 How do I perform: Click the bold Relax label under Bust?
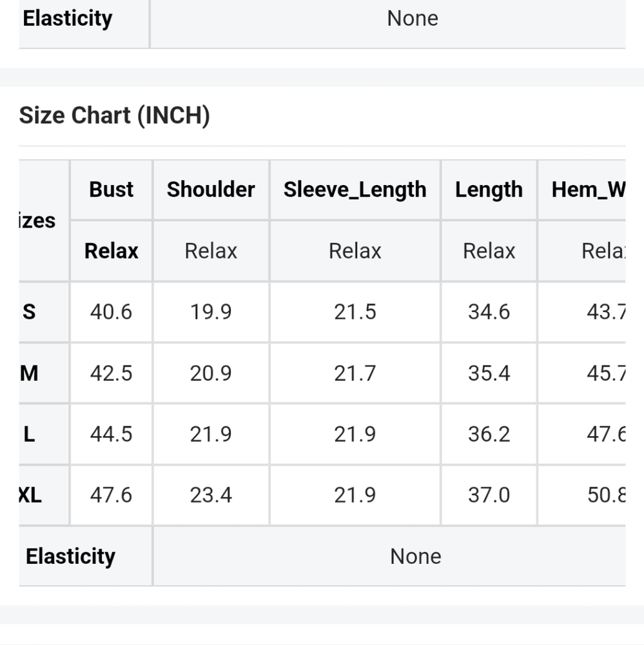tap(112, 251)
